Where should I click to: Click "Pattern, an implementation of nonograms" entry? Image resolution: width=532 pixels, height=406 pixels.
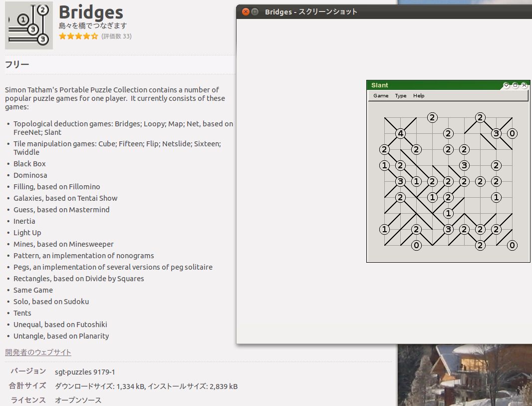click(83, 256)
